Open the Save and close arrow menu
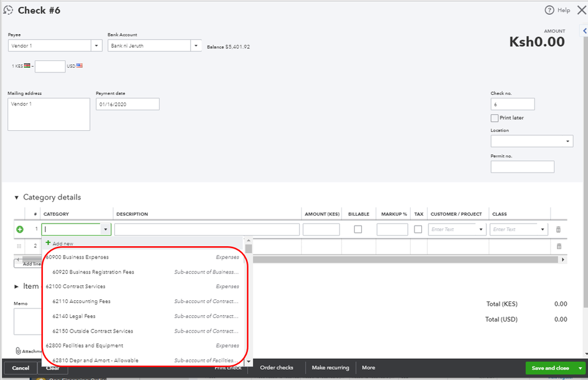The width and height of the screenshot is (588, 380). (x=580, y=368)
